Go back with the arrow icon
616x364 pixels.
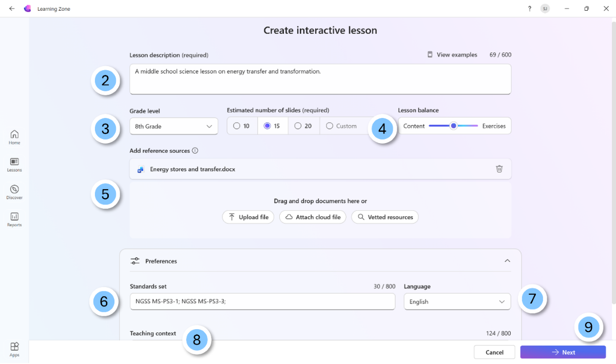12,9
